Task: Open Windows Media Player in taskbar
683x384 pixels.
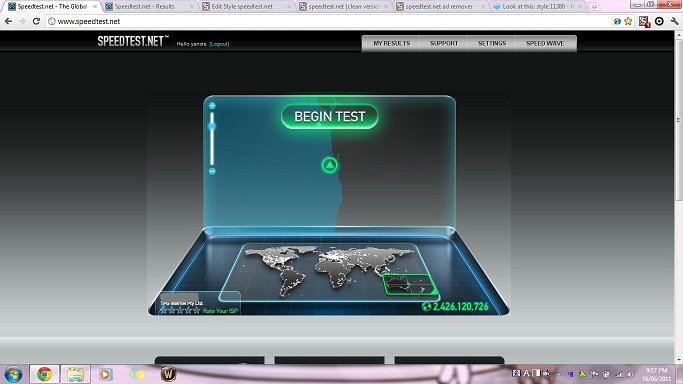Action: tap(105, 374)
